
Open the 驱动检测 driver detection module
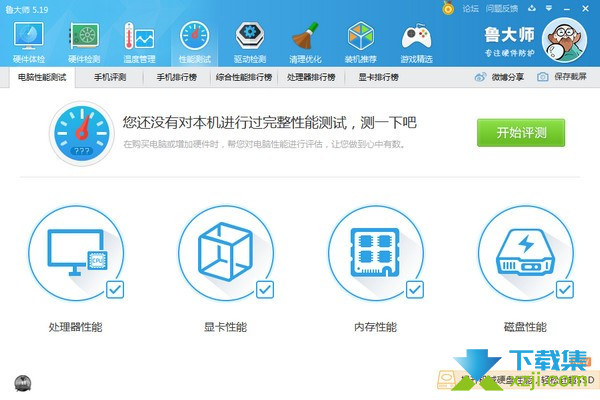(x=250, y=42)
